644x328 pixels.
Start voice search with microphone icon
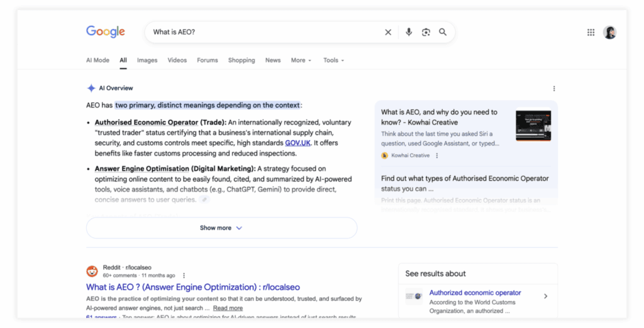point(409,32)
